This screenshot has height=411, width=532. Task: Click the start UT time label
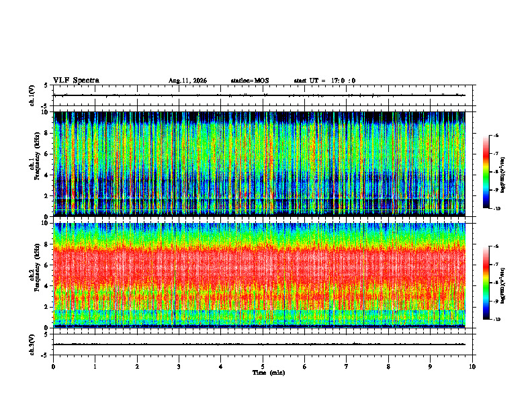tap(324, 81)
